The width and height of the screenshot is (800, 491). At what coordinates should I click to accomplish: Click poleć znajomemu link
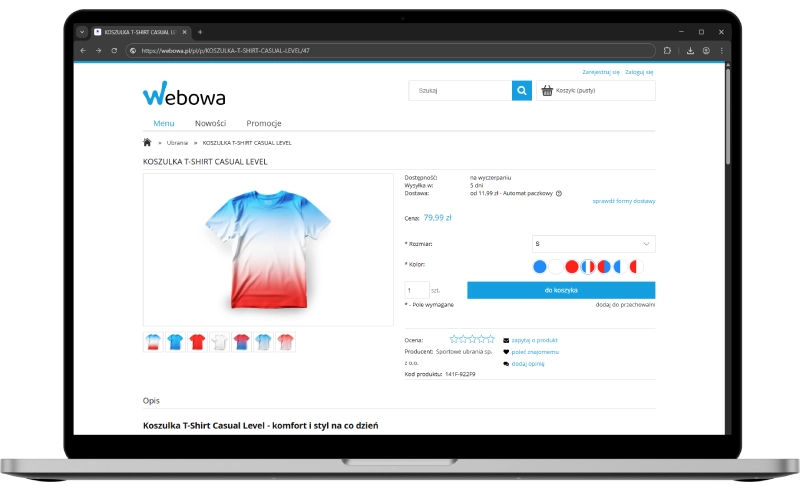tap(535, 352)
